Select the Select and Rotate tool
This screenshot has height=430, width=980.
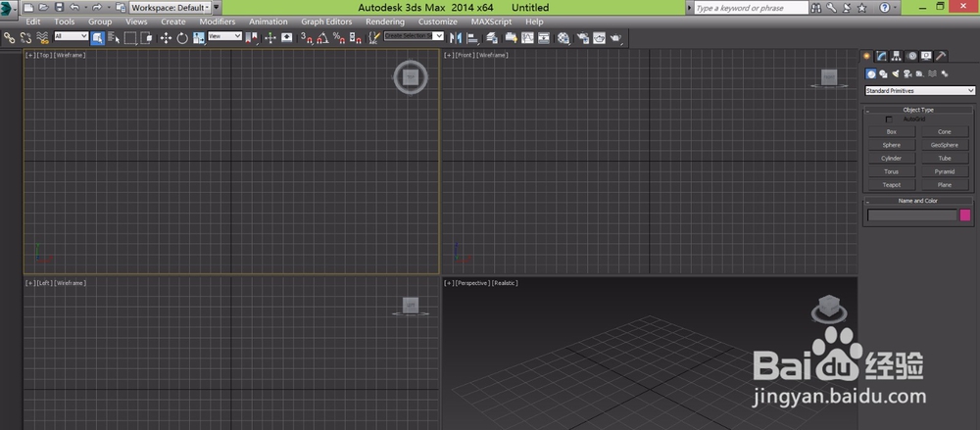coord(182,38)
